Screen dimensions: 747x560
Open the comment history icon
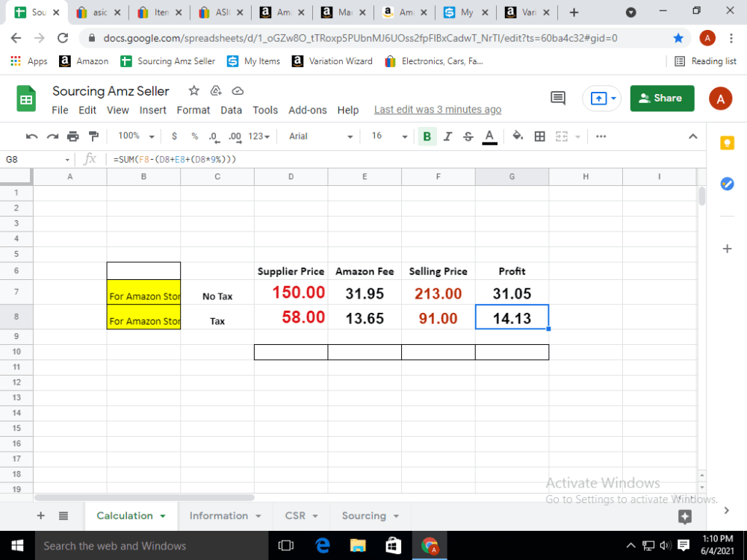coord(558,98)
